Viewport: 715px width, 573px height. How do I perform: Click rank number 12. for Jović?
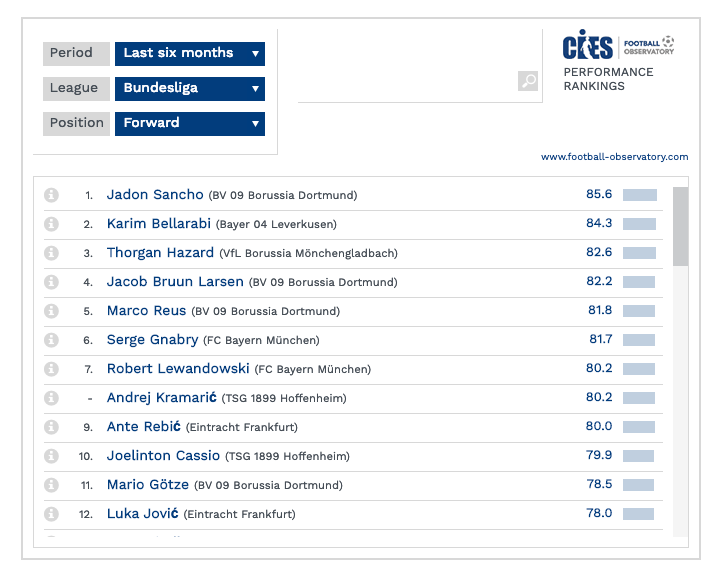[x=86, y=515]
